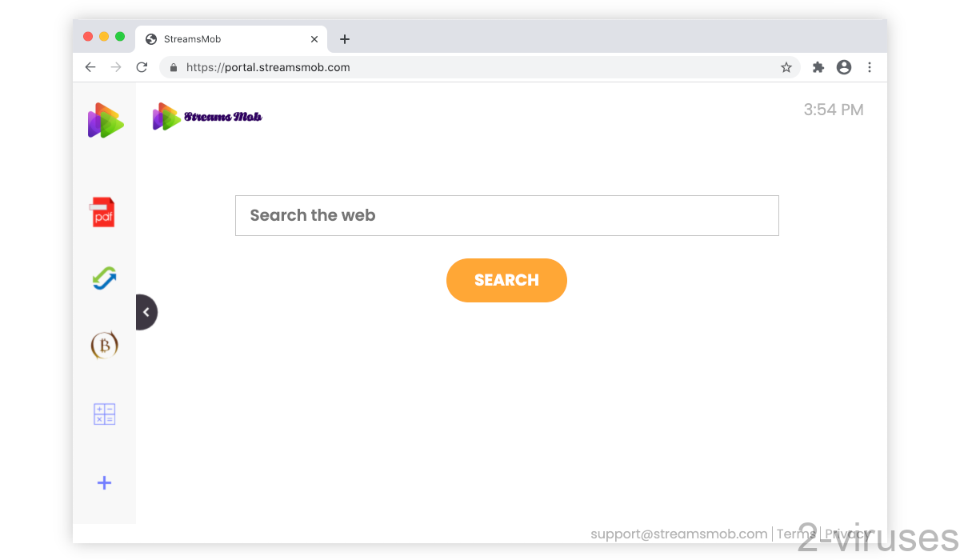
Task: Open a new browser tab
Action: pos(345,38)
